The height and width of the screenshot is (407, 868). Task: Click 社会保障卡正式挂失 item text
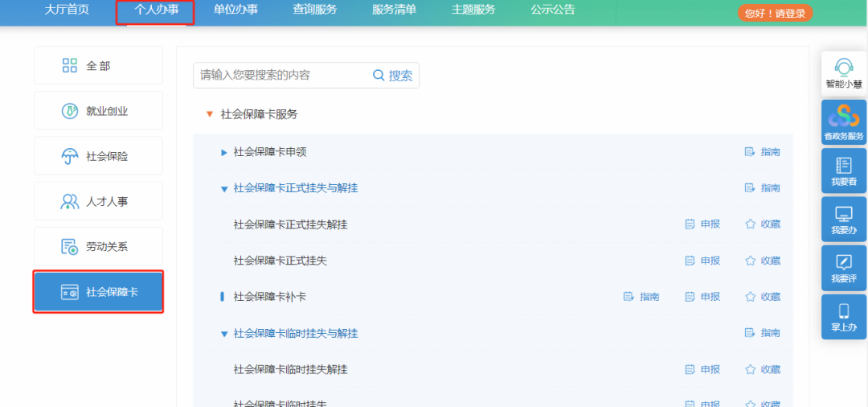pos(280,261)
